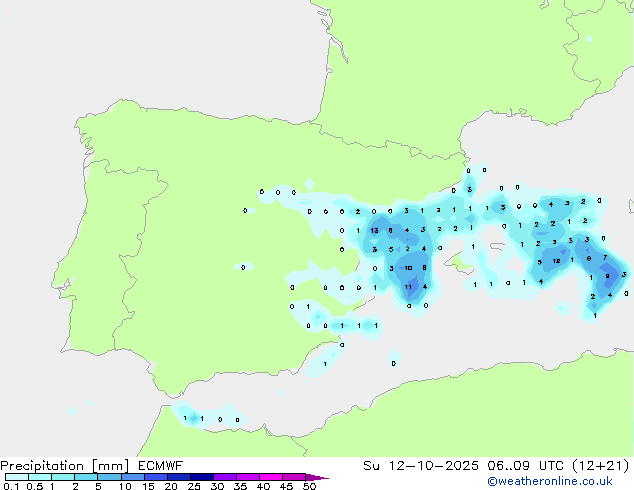Click the 10–15 mm legend color swatch
The image size is (634, 490).
(132, 477)
